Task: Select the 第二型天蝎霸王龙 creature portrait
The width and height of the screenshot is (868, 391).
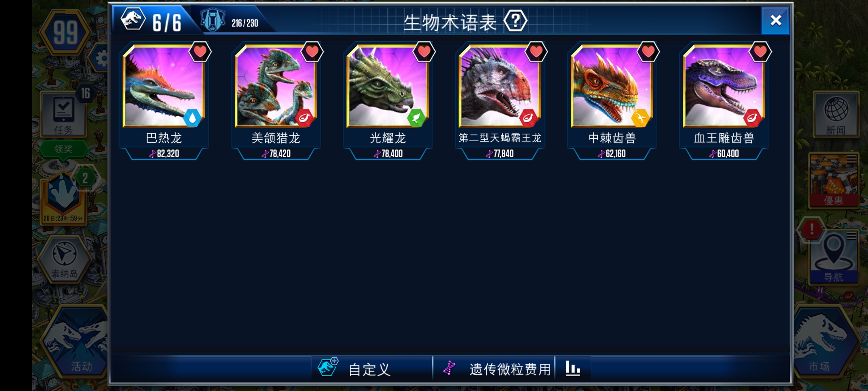Action: 499,86
